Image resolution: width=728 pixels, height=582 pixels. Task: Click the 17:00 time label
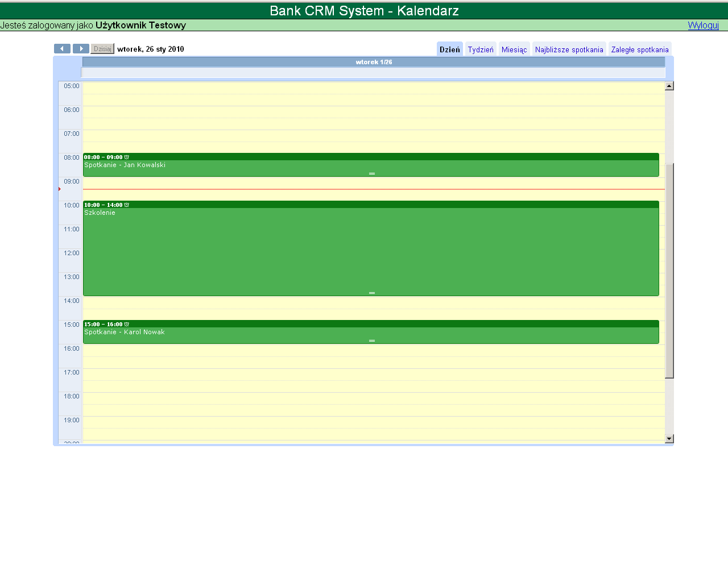point(72,373)
